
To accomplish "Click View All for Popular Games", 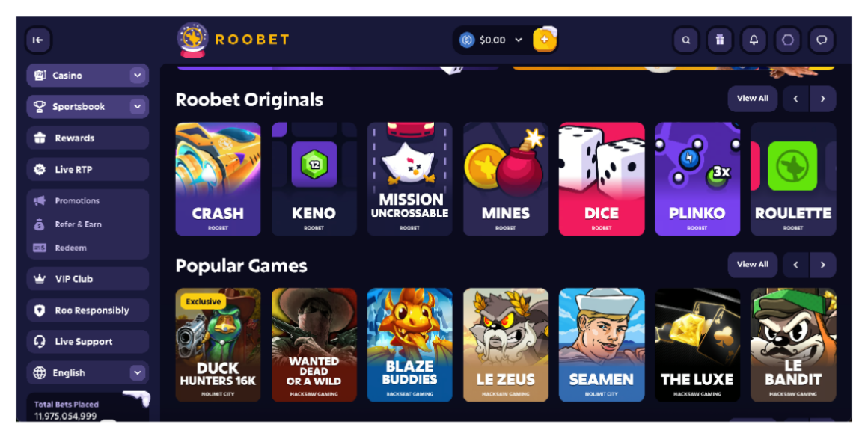I will (752, 265).
